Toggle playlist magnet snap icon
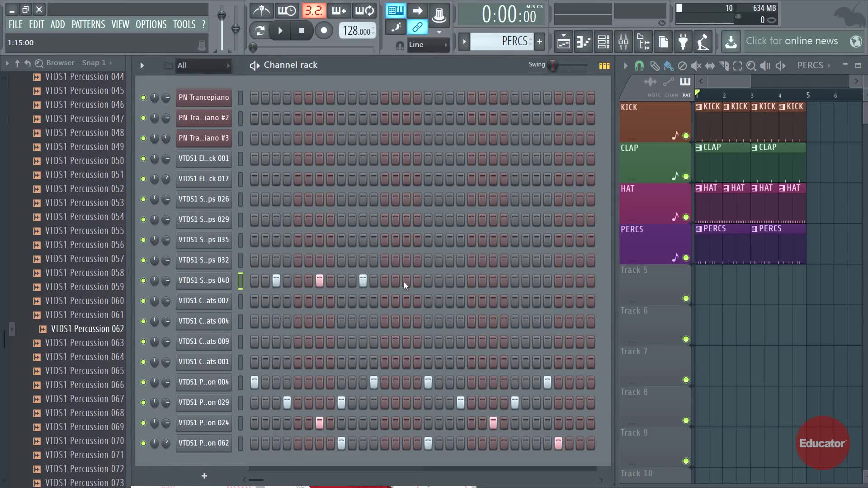868x488 pixels. pos(639,66)
